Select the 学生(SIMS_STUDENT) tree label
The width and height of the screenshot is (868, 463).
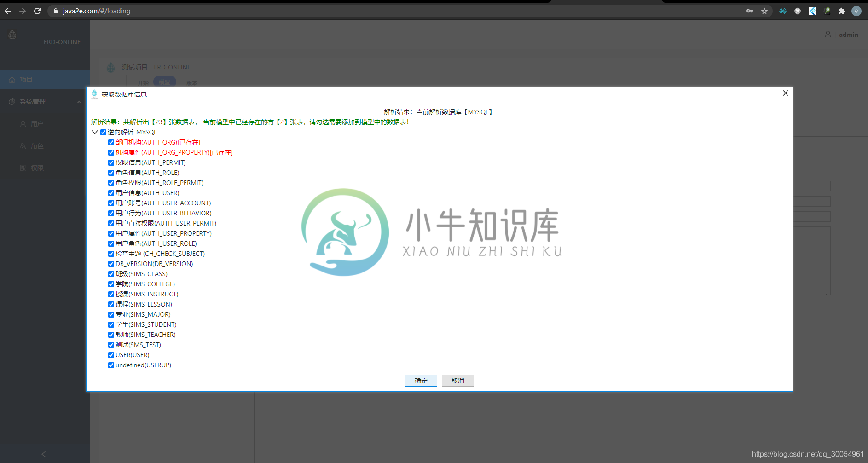pos(146,324)
